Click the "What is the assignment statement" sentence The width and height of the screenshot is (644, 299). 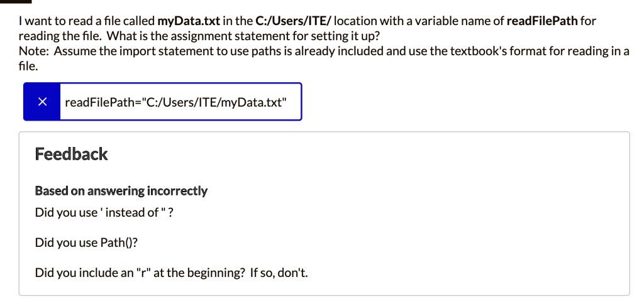point(243,36)
